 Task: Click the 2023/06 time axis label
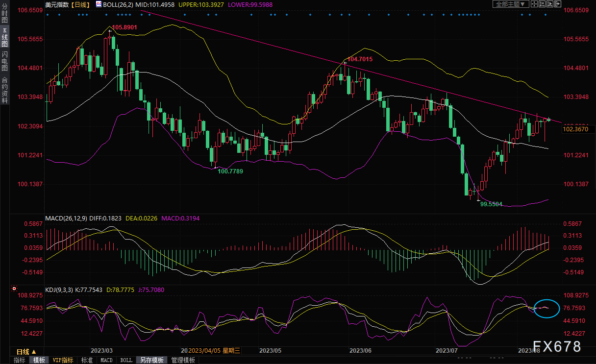click(x=360, y=350)
